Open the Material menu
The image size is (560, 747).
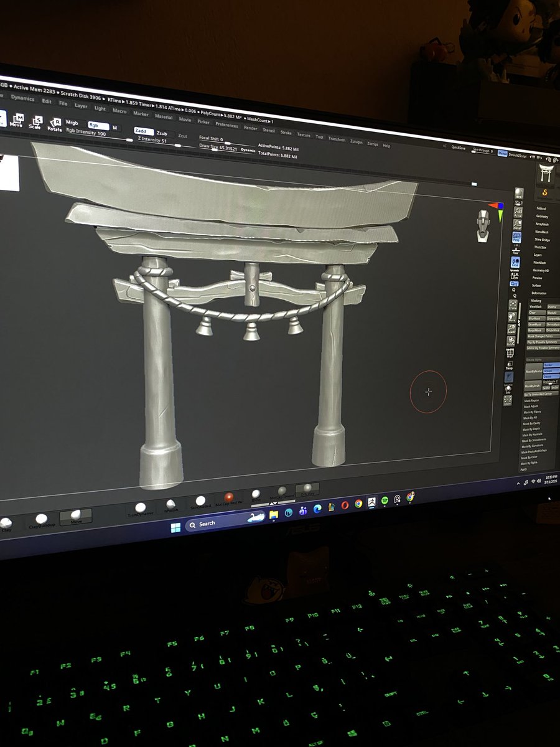tap(164, 116)
